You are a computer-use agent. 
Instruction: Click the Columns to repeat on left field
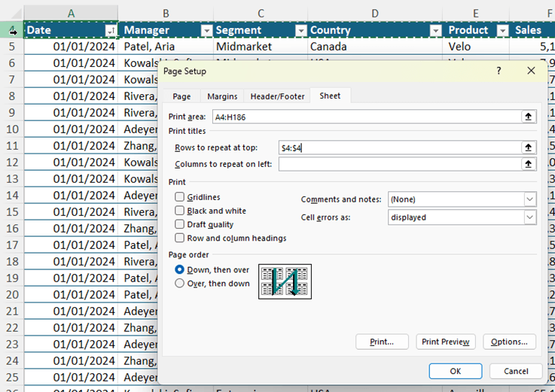400,164
